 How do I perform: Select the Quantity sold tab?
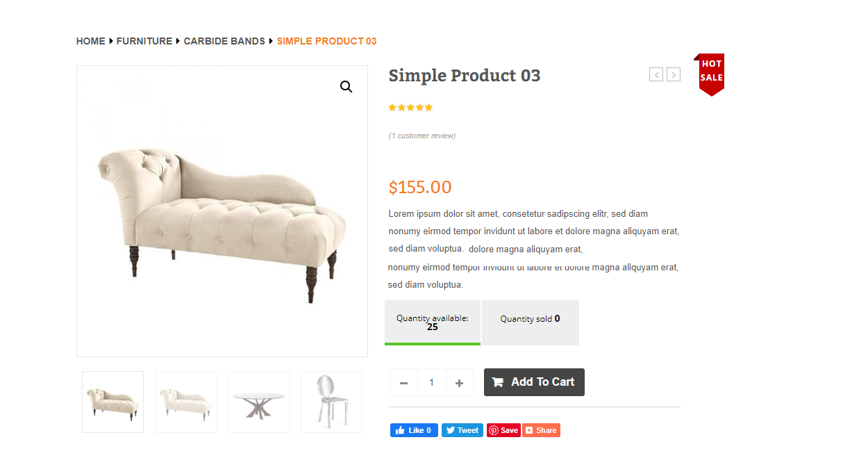click(531, 322)
